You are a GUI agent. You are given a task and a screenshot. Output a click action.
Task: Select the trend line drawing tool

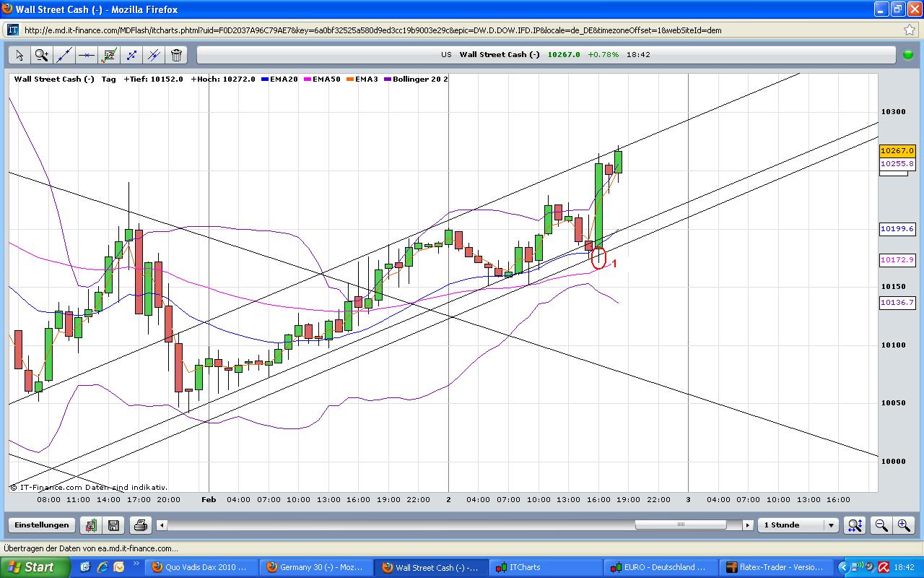pos(64,55)
